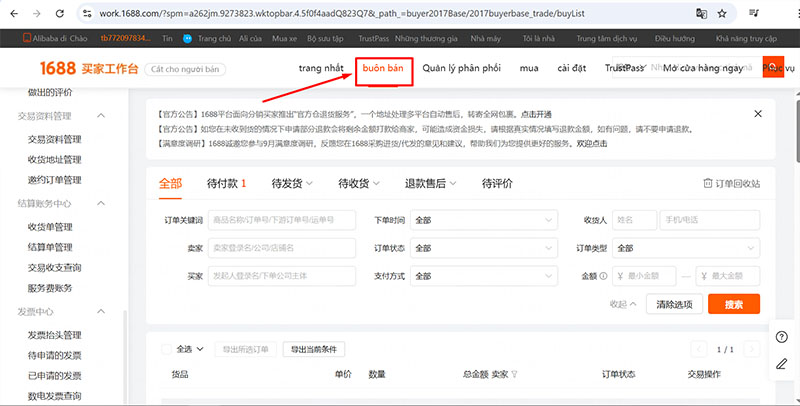The width and height of the screenshot is (800, 406).
Task: Bookmark this page with the star icon
Action: click(722, 13)
